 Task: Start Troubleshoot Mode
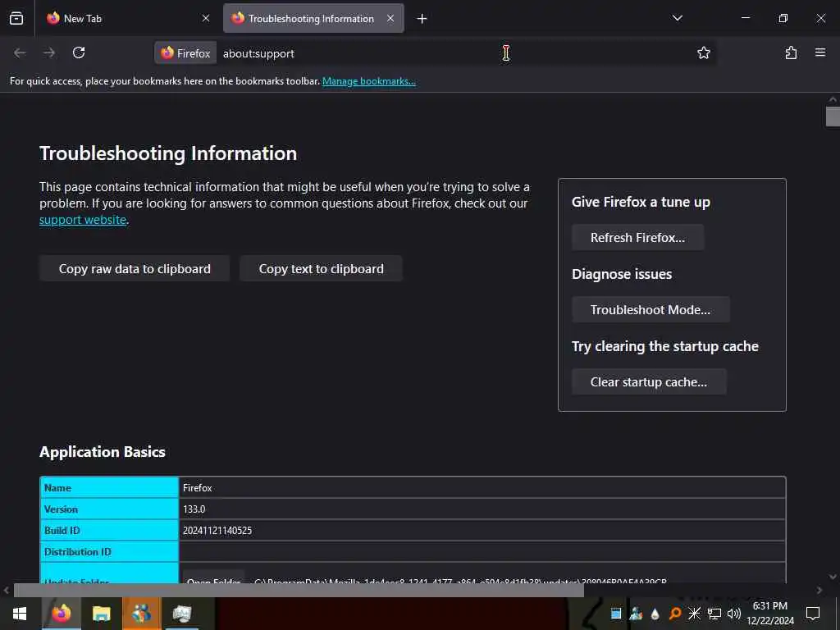pos(651,309)
